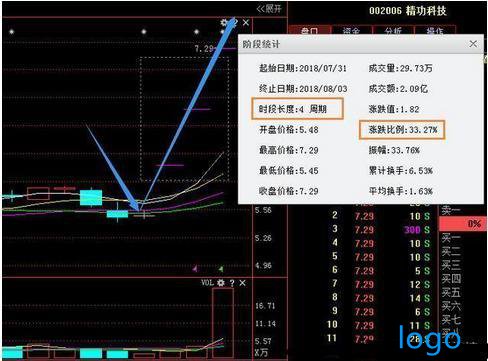Expand the panel via <<展开
This screenshot has width=488, height=361.
269,9
